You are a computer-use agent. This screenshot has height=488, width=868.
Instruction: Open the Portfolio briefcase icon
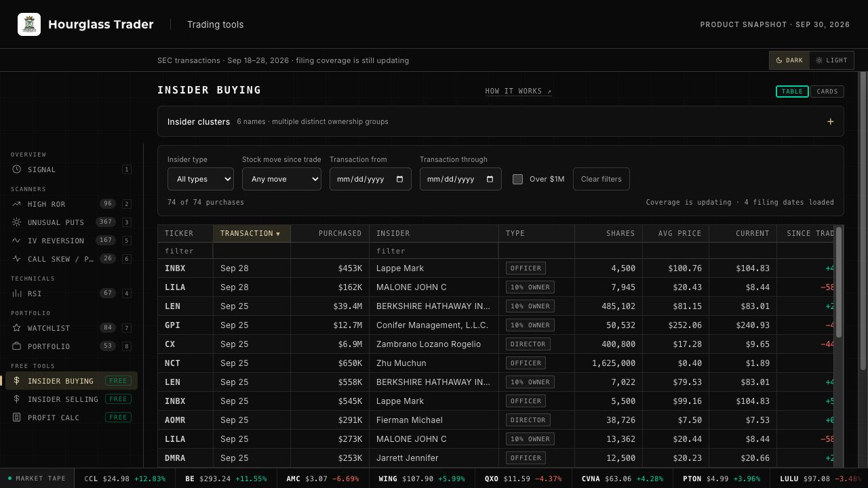pos(16,346)
